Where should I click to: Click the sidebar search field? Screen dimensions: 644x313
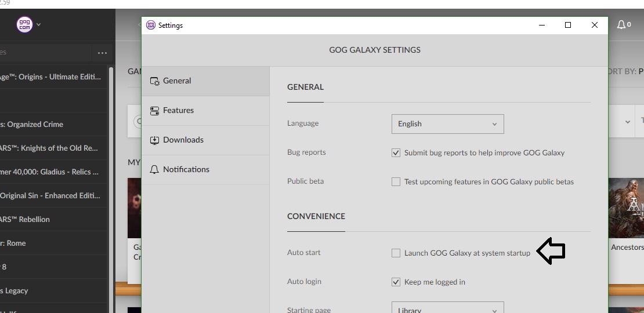pyautogui.click(x=45, y=53)
